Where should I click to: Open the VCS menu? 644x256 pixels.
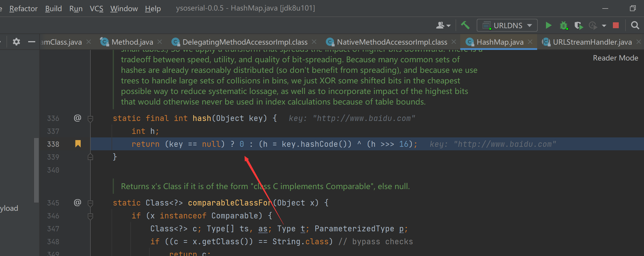pyautogui.click(x=97, y=9)
